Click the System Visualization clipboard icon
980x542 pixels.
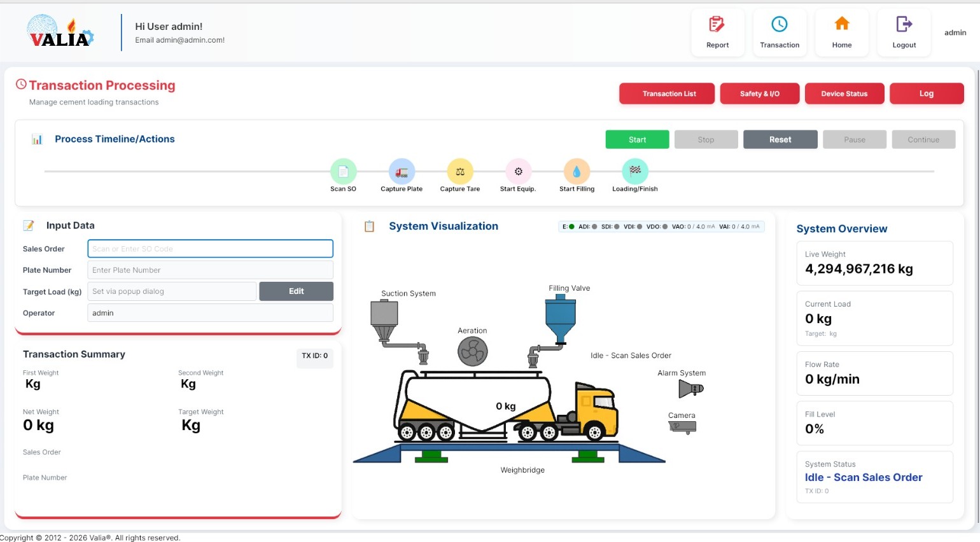click(369, 226)
